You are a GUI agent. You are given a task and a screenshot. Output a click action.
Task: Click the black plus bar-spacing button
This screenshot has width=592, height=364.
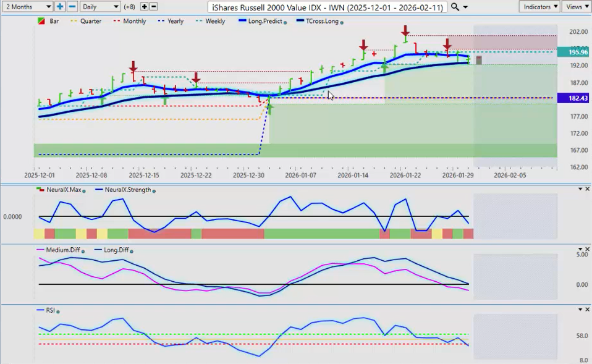(144, 6)
